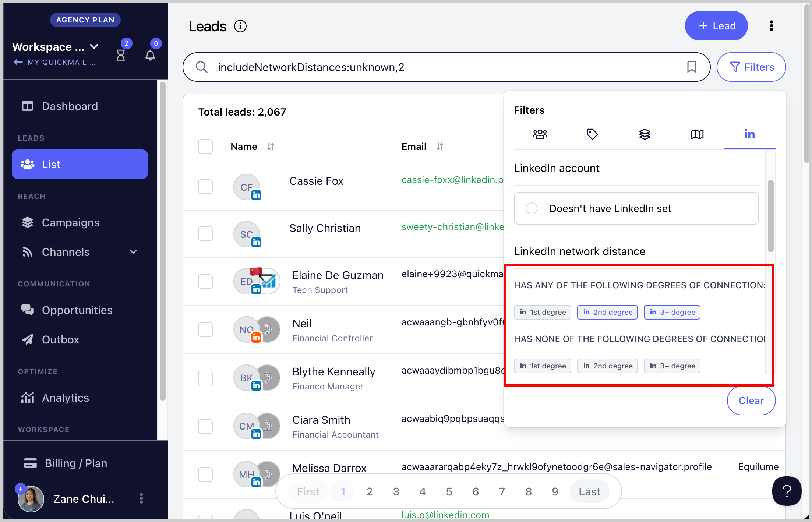Image resolution: width=812 pixels, height=522 pixels.
Task: Click the add Lead button
Action: [716, 26]
